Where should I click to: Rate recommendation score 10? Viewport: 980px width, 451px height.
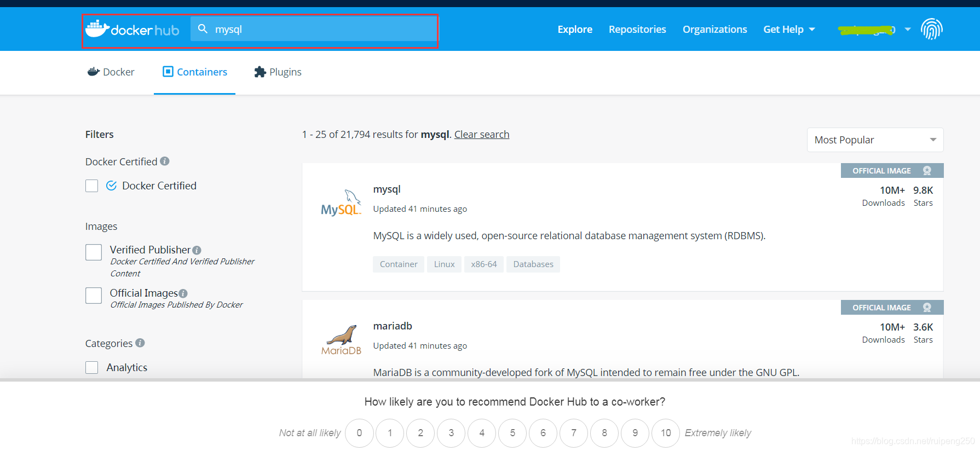666,433
